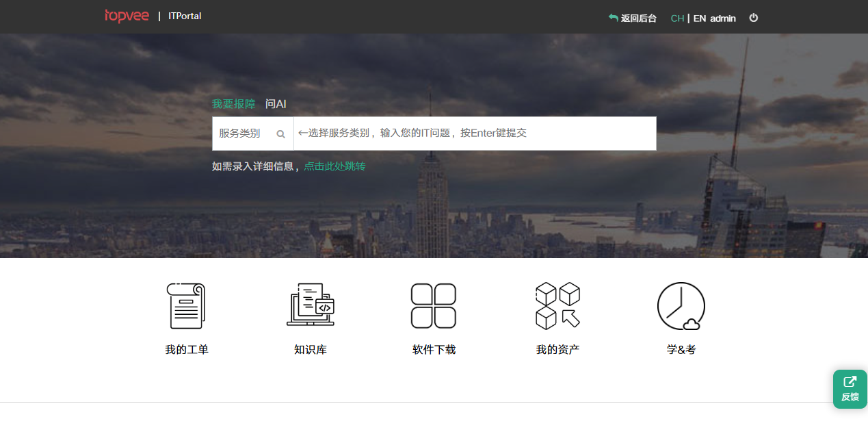
Task: Click the magnifier icon in 服务类别
Action: click(x=280, y=134)
